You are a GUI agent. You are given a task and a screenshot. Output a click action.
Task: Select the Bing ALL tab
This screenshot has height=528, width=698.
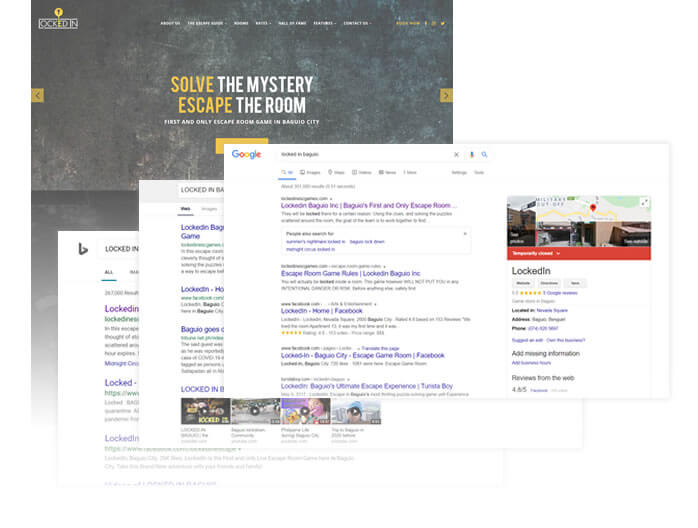(x=109, y=272)
